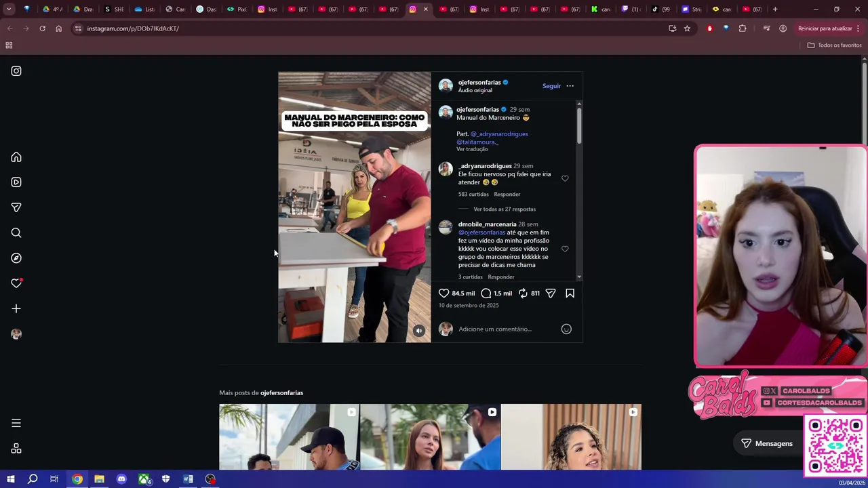
Task: Open the Meta apps icon in sidebar
Action: [16, 449]
